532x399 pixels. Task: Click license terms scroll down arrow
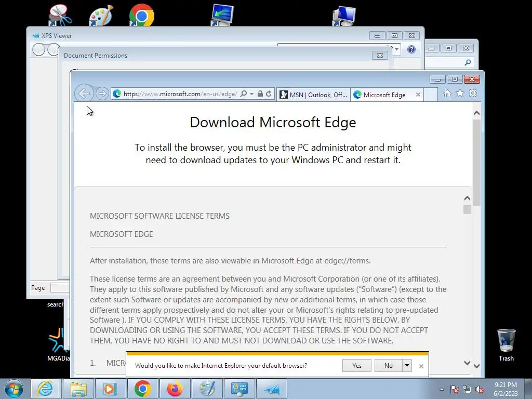pyautogui.click(x=467, y=363)
